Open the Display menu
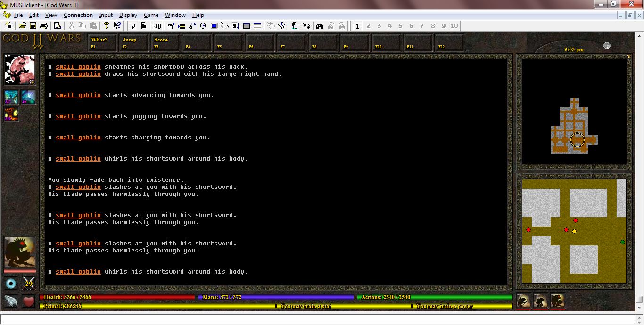This screenshot has width=644, height=325. tap(128, 15)
